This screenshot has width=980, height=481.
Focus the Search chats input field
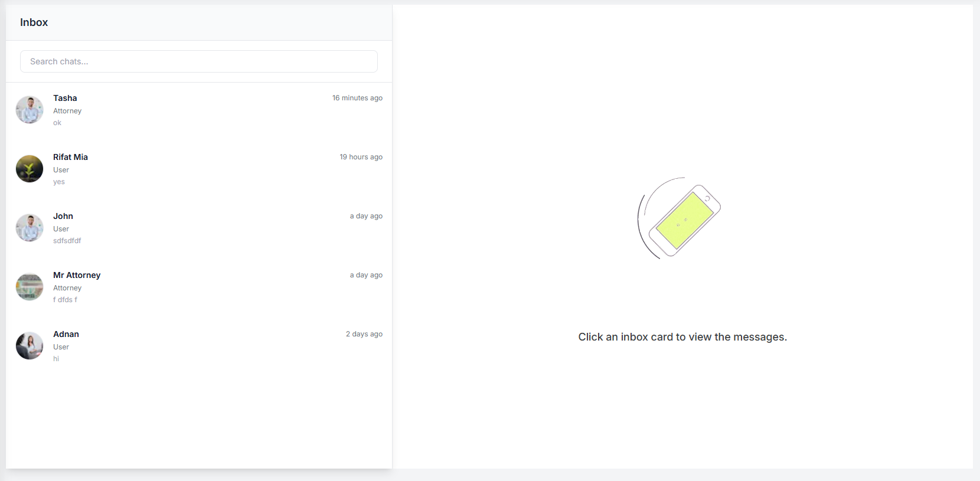point(199,61)
